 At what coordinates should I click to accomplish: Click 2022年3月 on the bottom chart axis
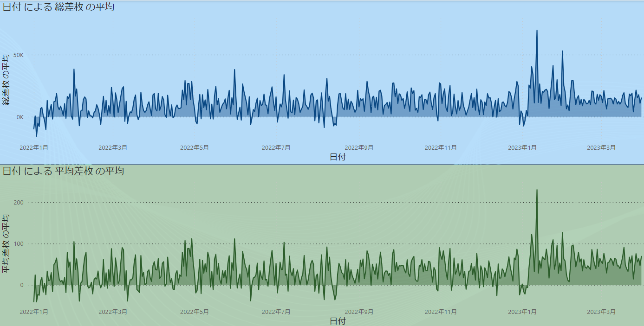(x=113, y=312)
